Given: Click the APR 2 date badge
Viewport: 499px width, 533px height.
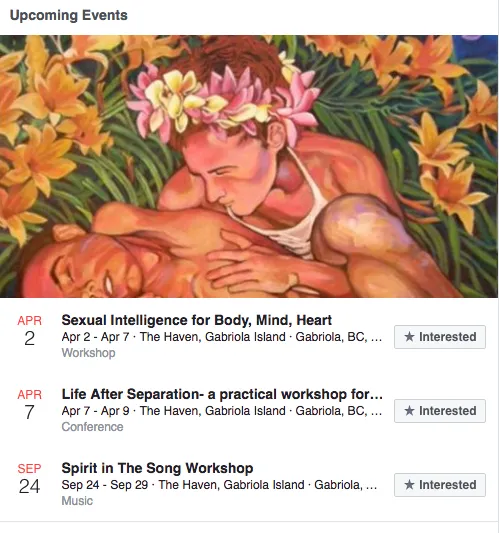Looking at the screenshot, I should click(x=30, y=331).
